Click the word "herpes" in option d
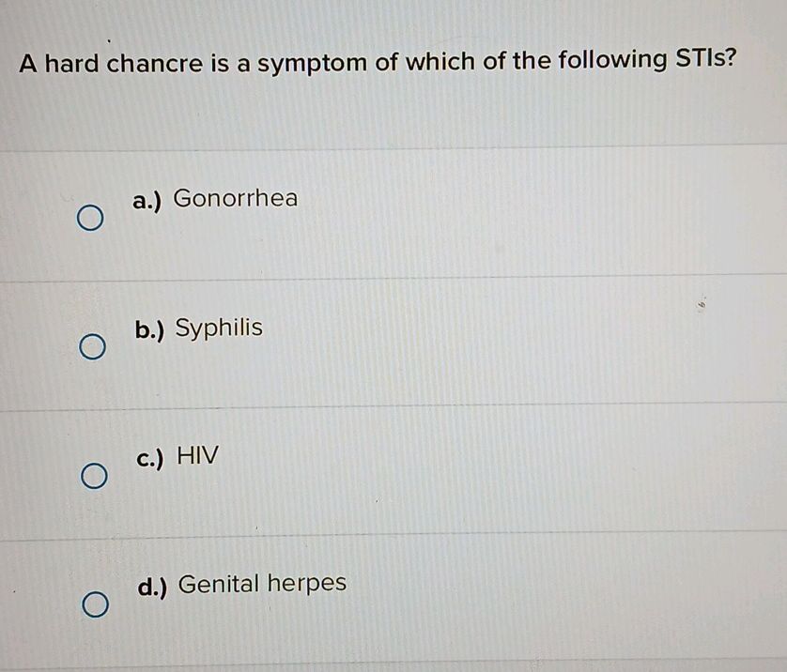Screen dimensions: 787x672 (306, 585)
